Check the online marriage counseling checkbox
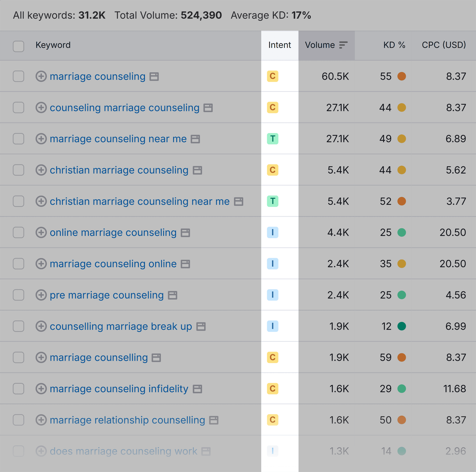This screenshot has width=476, height=472. [18, 232]
